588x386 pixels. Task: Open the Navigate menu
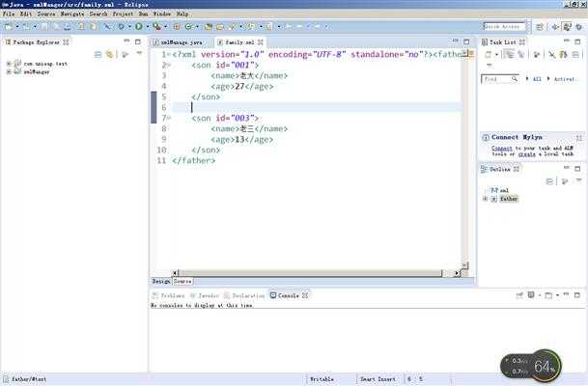coord(72,14)
